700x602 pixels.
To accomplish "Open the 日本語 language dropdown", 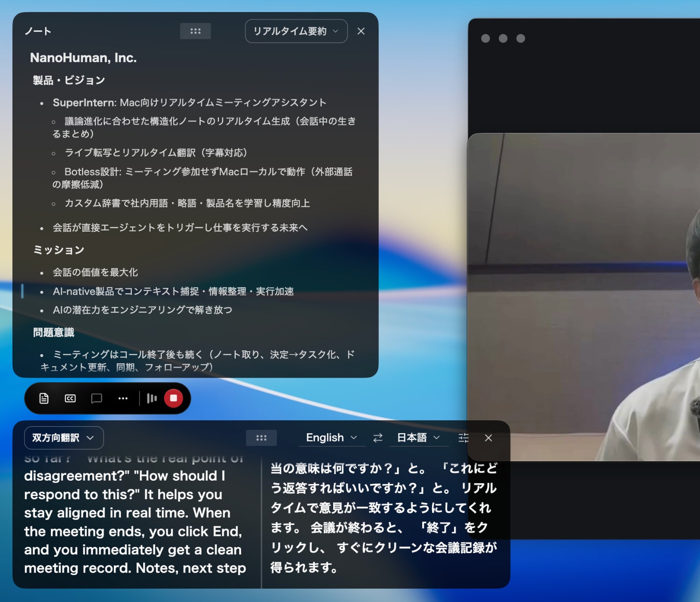I will [x=419, y=438].
